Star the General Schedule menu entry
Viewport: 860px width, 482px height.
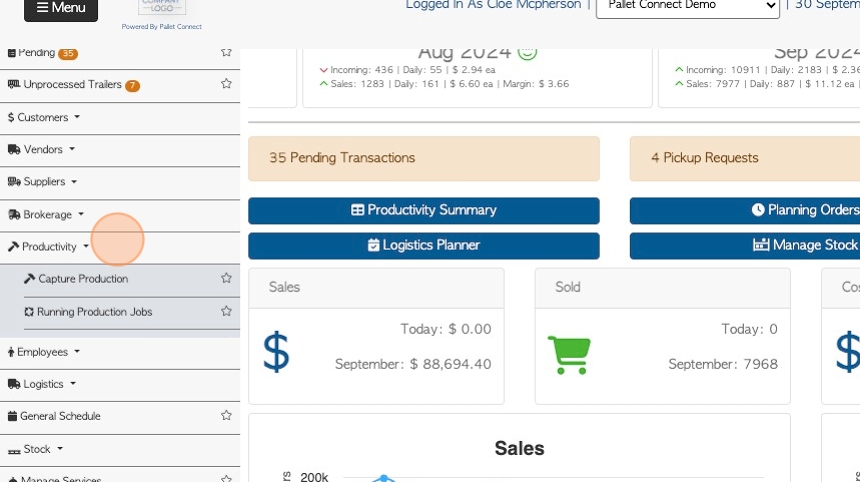(x=226, y=415)
